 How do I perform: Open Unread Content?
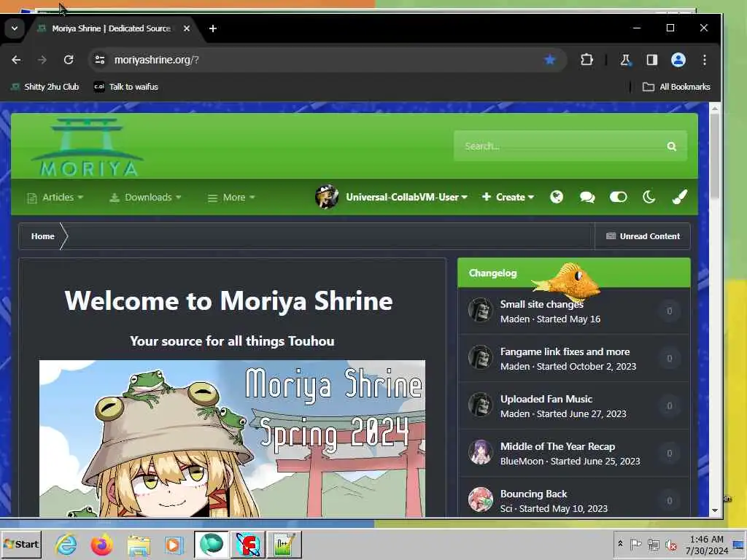[643, 236]
